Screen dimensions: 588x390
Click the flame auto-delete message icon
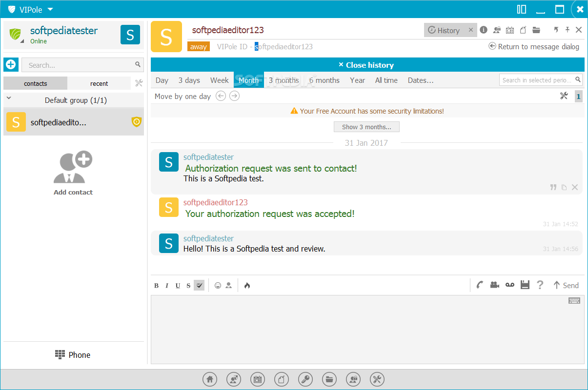pyautogui.click(x=247, y=286)
